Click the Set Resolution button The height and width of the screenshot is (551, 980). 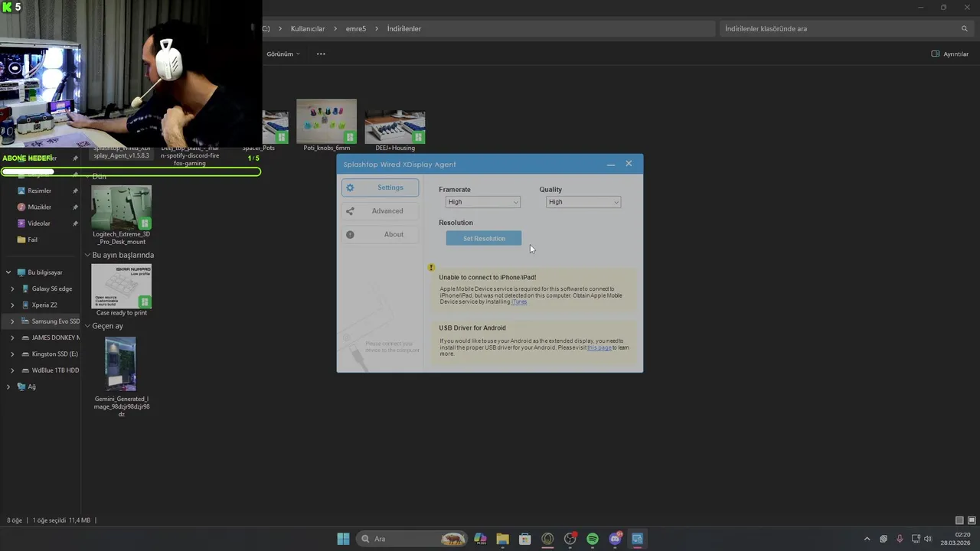pyautogui.click(x=484, y=239)
